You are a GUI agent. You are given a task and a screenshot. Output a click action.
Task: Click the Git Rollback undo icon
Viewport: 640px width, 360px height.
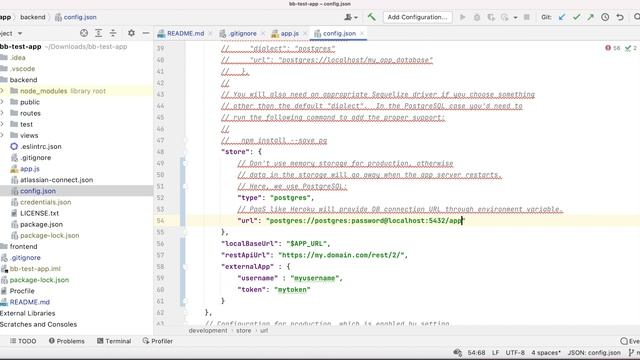click(x=620, y=17)
